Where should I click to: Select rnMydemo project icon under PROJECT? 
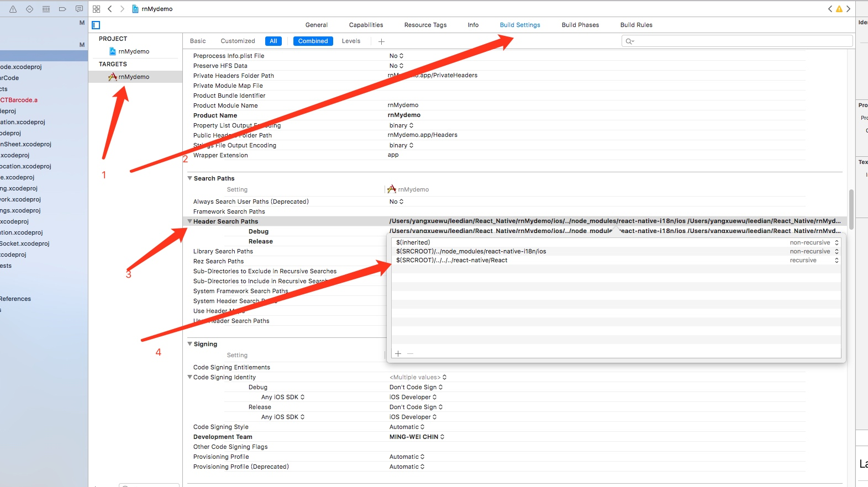(x=113, y=51)
